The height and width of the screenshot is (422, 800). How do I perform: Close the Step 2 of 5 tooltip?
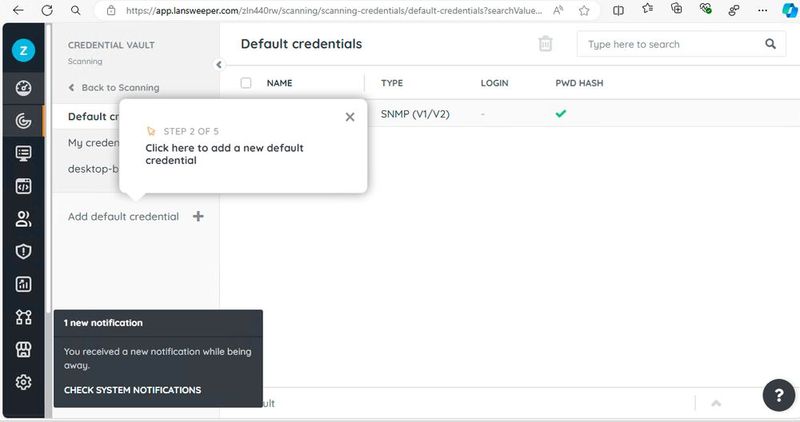[x=349, y=117]
